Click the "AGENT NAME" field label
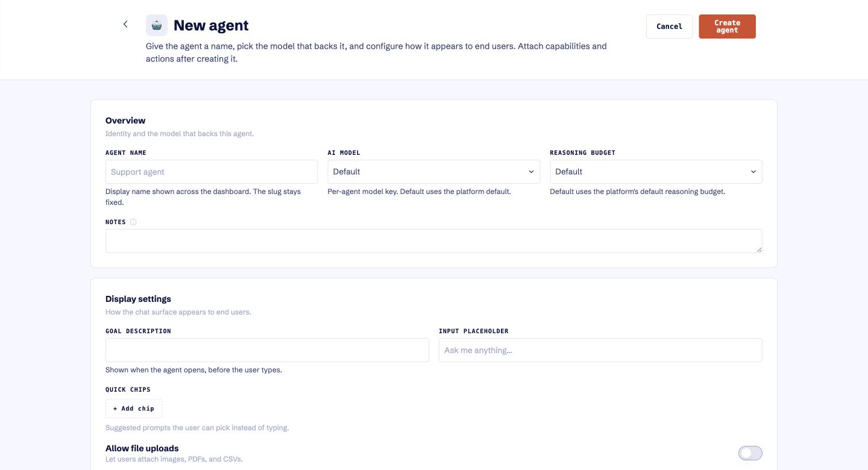The width and height of the screenshot is (868, 470). tap(126, 152)
